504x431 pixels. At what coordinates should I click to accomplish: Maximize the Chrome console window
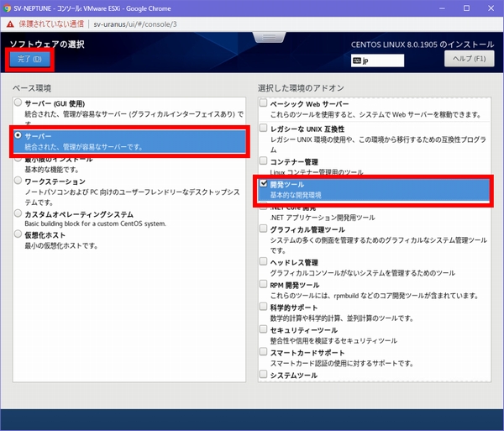tap(466, 8)
